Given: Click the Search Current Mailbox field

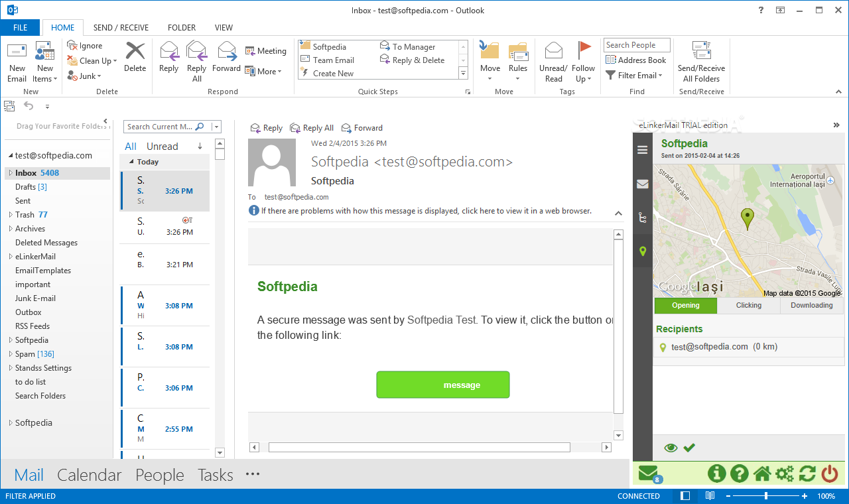Looking at the screenshot, I should (x=159, y=127).
